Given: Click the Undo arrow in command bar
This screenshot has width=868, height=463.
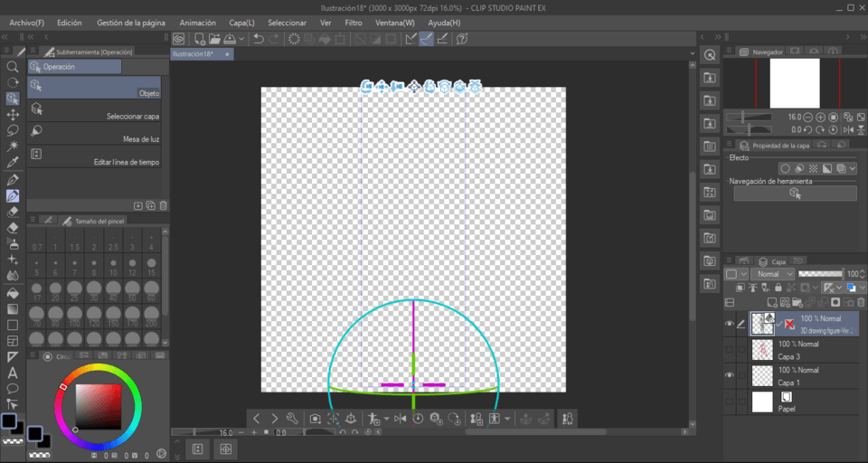Looking at the screenshot, I should tap(259, 39).
